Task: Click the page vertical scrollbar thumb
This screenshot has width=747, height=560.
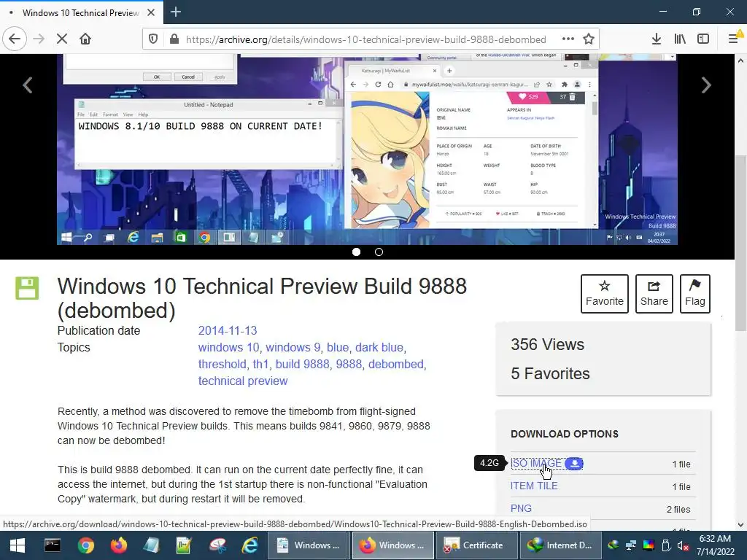Action: pos(741,243)
